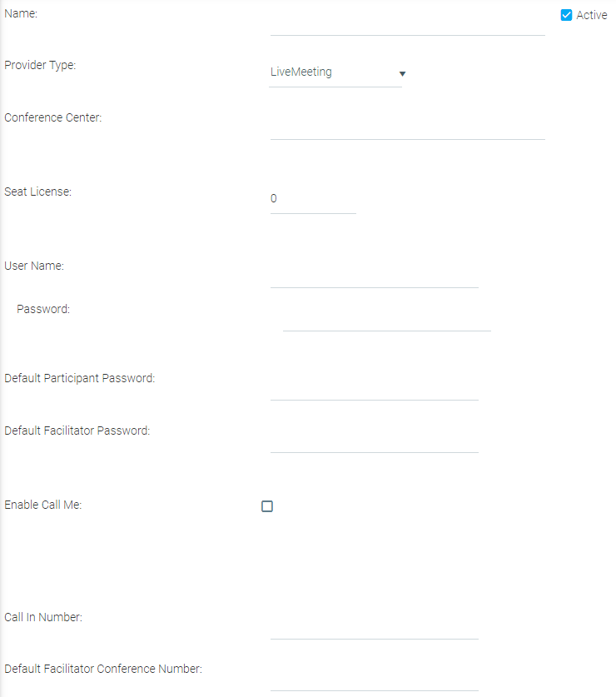Screen dimensions: 616x697
Task: Click the Name input field
Action: (x=407, y=24)
